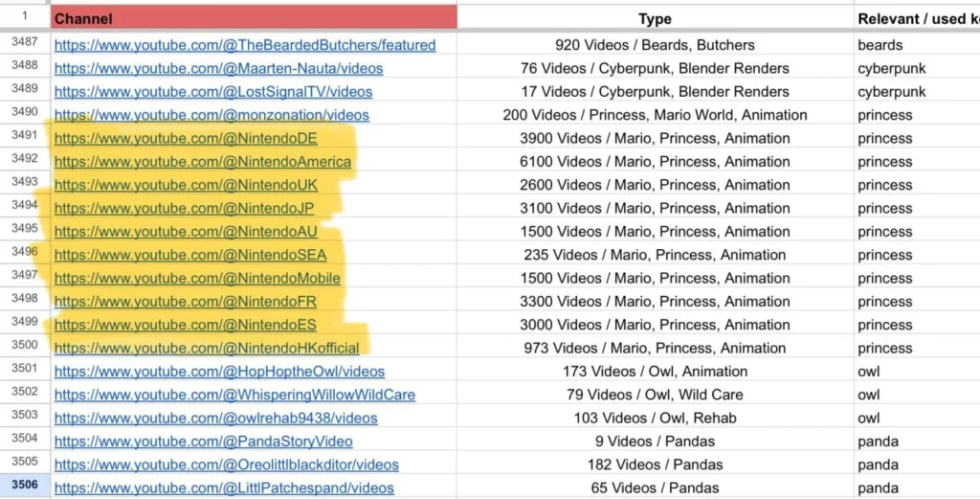Click cell '6100 Videos / Mario, Princess, Animation'

(655, 161)
